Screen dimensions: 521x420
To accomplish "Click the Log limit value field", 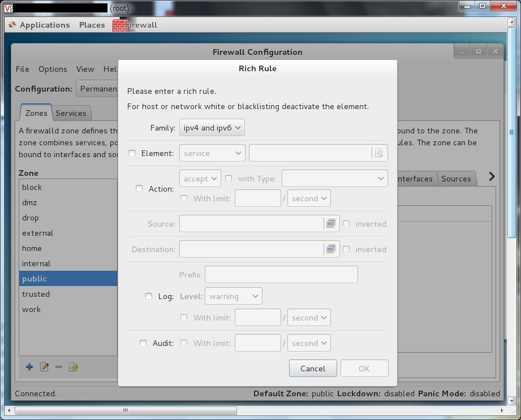I will click(x=258, y=318).
